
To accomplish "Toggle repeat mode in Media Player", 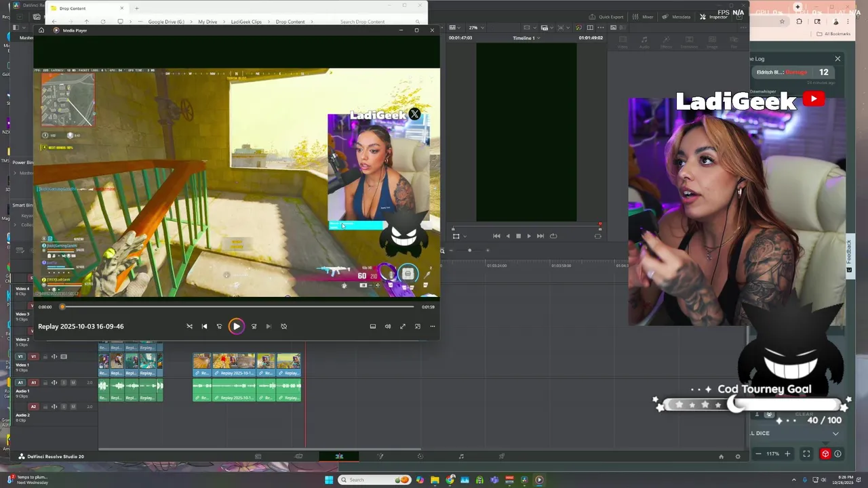I will coord(283,326).
